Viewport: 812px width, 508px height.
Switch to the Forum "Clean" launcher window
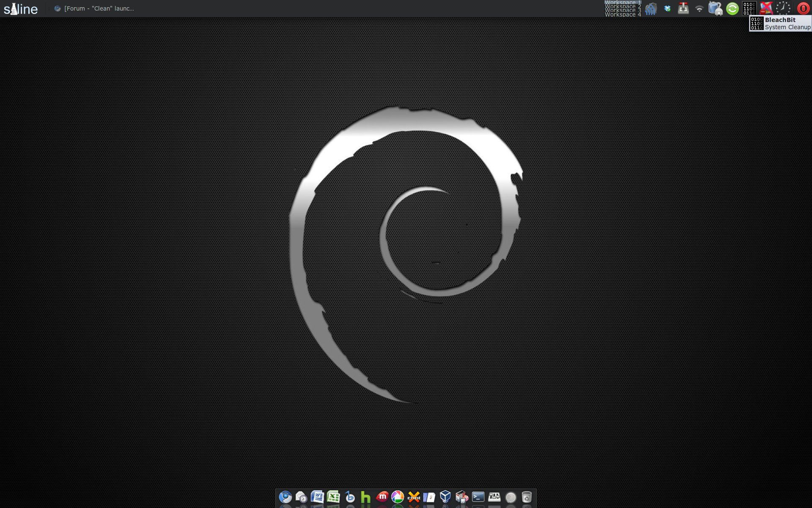[x=94, y=8]
